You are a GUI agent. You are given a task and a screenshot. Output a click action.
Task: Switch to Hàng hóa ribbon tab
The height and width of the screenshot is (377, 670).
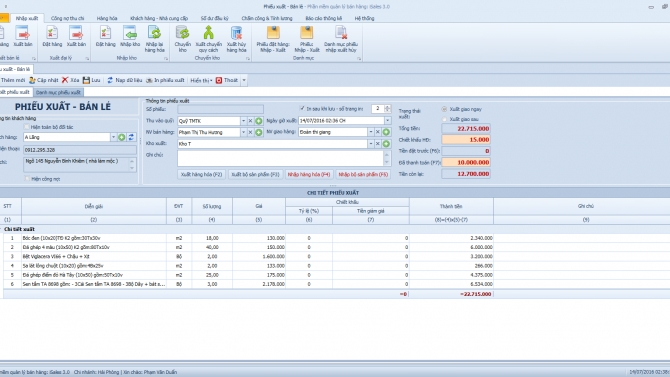pos(107,18)
